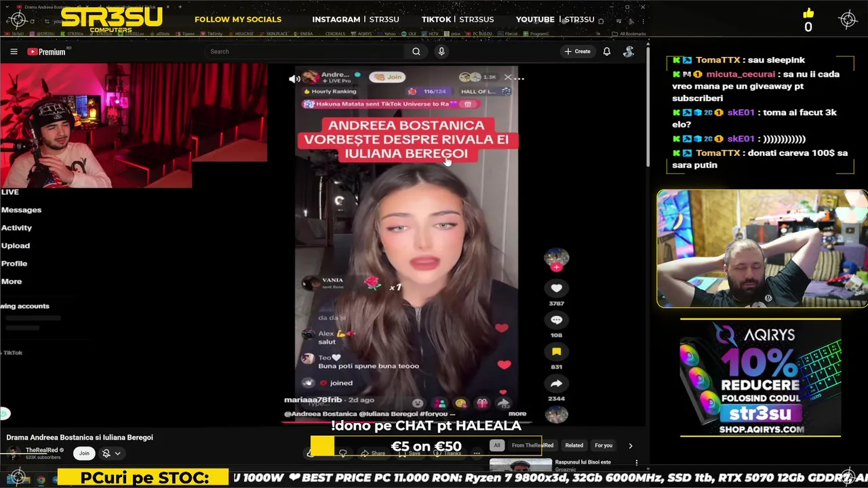Select the Related chip

[574, 445]
